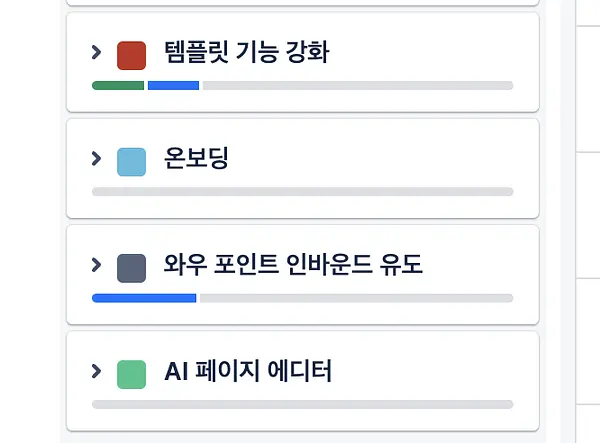Viewport: 600px width, 443px height.
Task: Click gray remaining segment in 템플릿 progress bar
Action: 358,85
